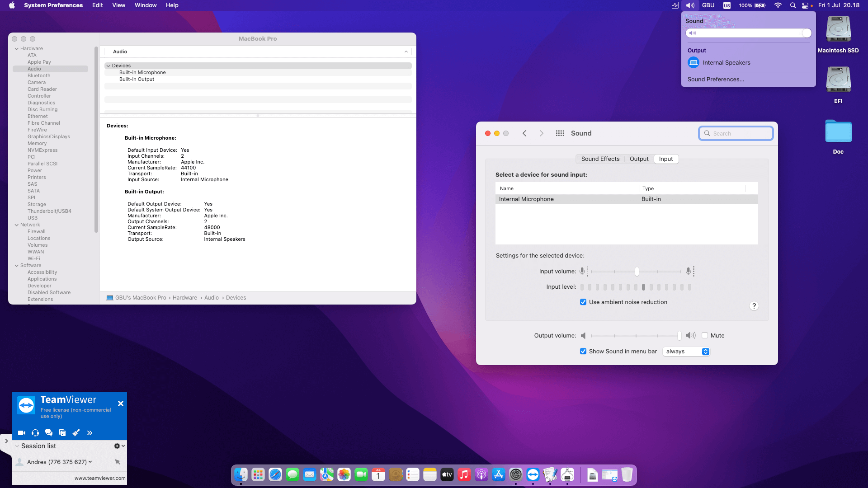Open the Music app in the Dock
The height and width of the screenshot is (488, 868).
(x=464, y=474)
